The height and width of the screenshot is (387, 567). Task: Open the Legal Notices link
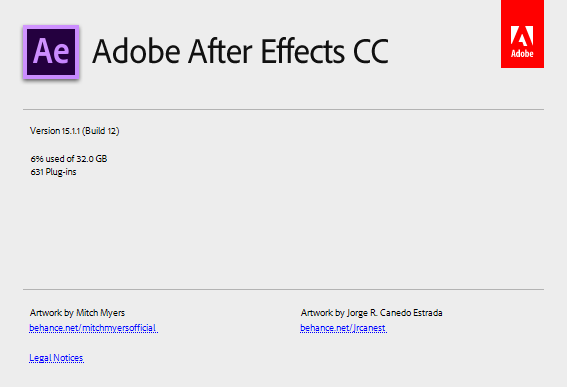56,358
